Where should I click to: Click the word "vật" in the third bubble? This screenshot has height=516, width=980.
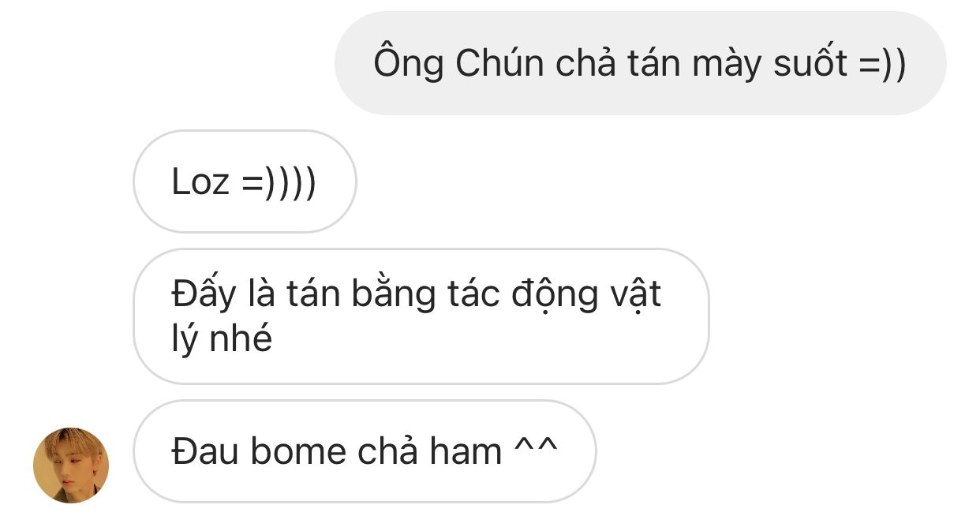click(636, 295)
